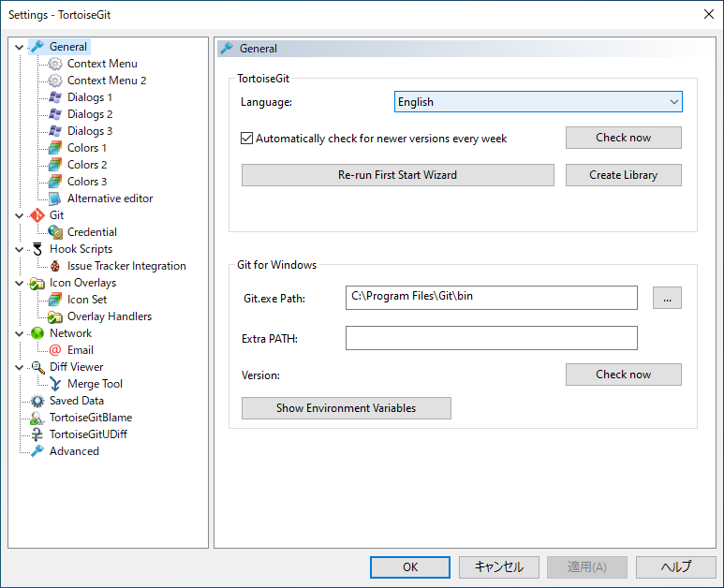This screenshot has width=724, height=588.
Task: Click the Colors 2 palette icon
Action: tap(55, 165)
